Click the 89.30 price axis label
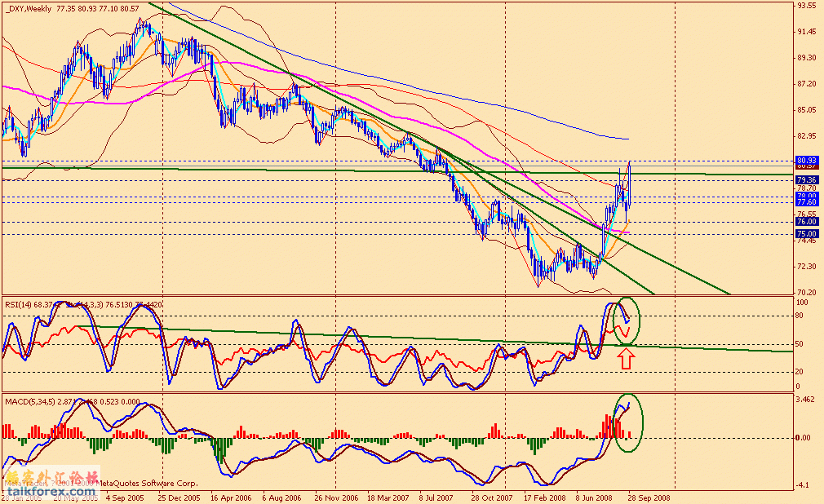Screen dimensions: 824x504 (x=807, y=58)
